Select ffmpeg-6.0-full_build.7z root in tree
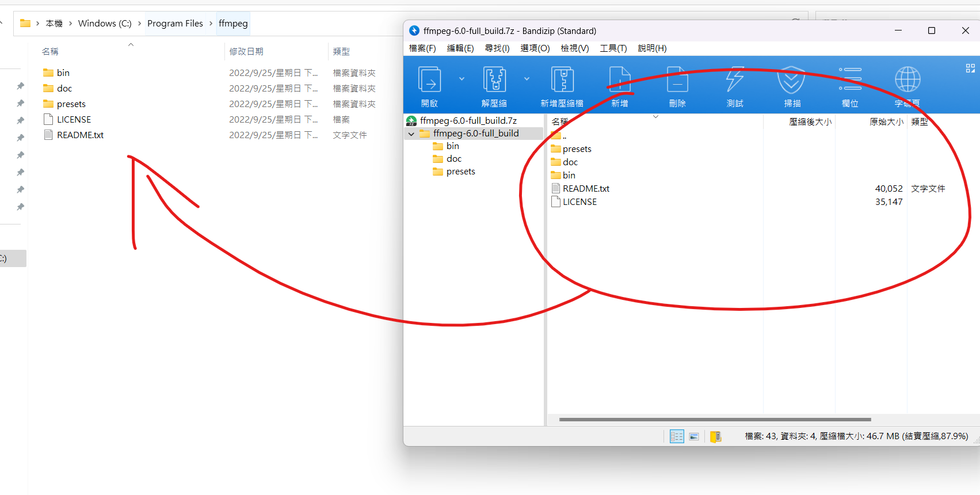 468,120
